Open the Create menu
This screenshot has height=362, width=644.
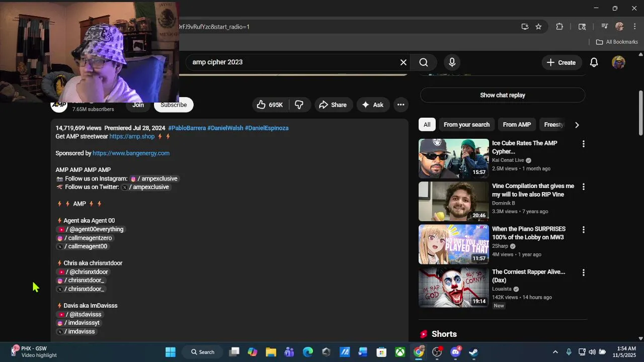click(x=561, y=62)
